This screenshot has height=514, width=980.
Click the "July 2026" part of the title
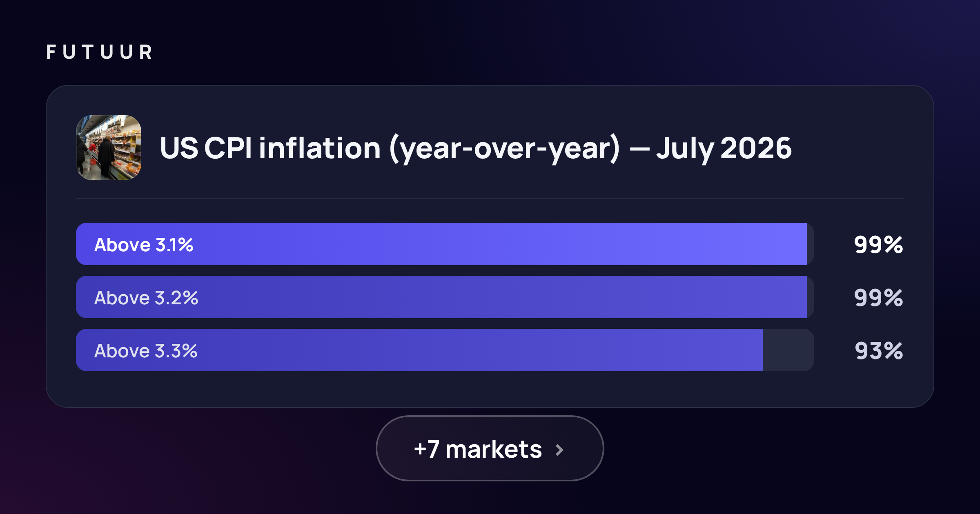(x=724, y=148)
